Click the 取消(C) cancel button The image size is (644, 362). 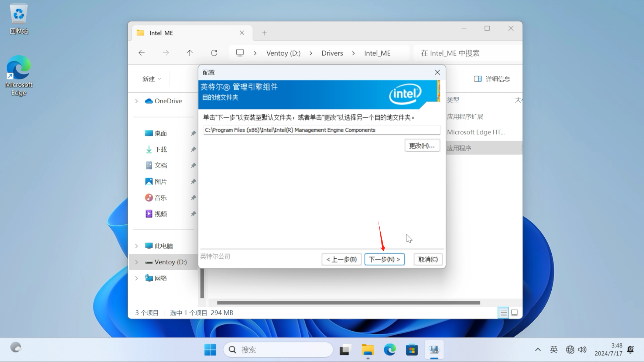point(428,259)
